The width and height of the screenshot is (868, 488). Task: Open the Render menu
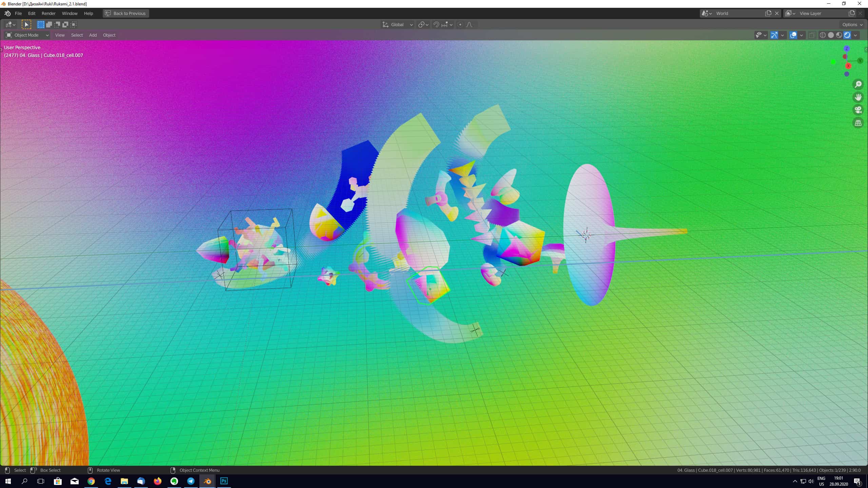click(48, 13)
